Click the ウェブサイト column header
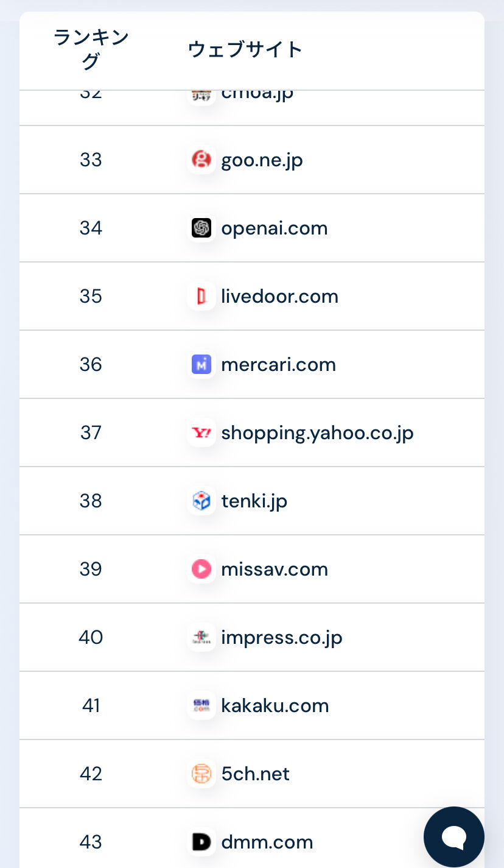Image resolution: width=504 pixels, height=868 pixels. [245, 49]
